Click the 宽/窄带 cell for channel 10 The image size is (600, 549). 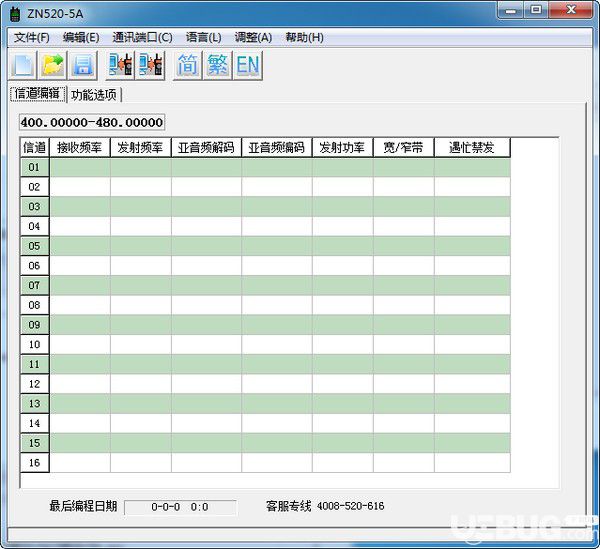click(x=404, y=344)
